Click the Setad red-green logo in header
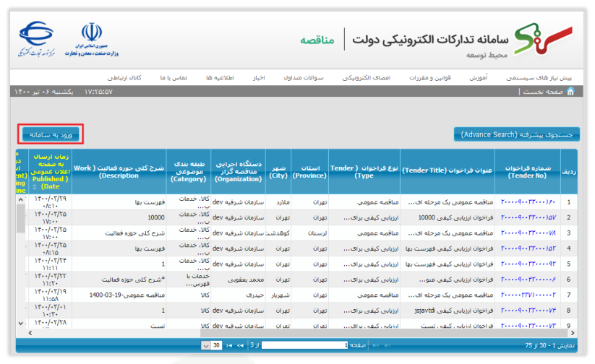The width and height of the screenshot is (595, 364). [544, 39]
